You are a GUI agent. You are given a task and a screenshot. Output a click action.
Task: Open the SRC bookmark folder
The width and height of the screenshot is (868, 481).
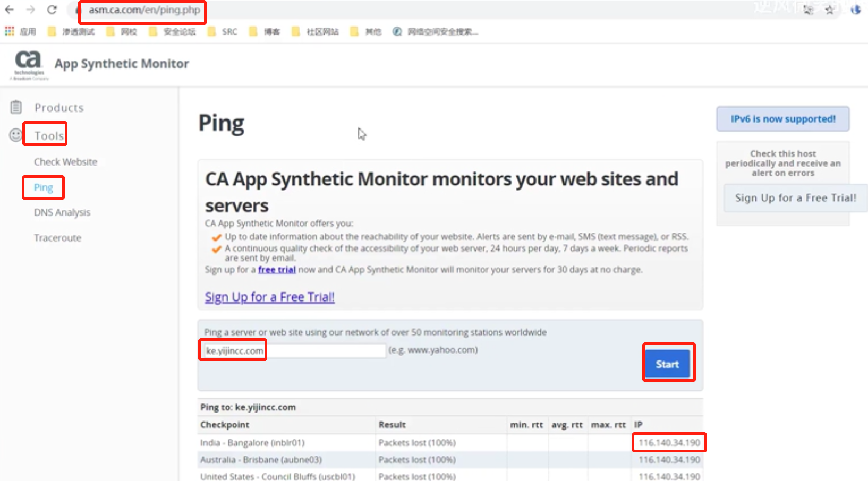pyautogui.click(x=223, y=31)
